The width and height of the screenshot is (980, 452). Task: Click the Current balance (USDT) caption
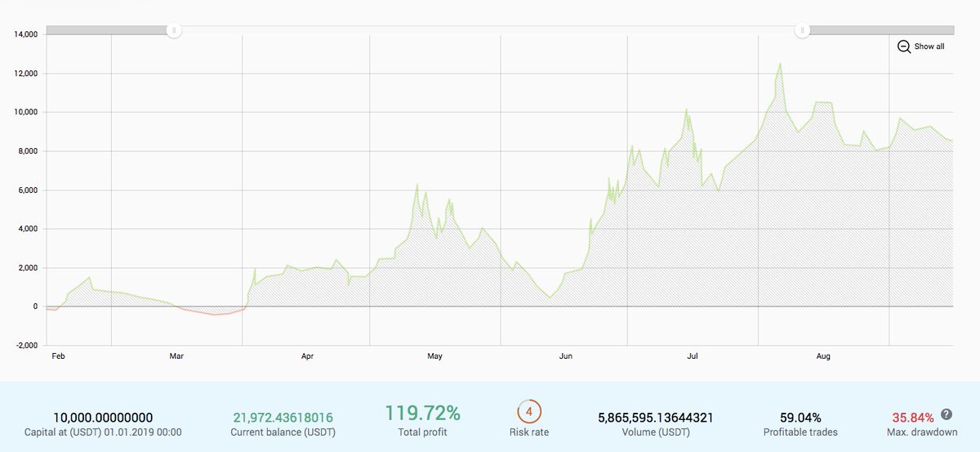(283, 432)
